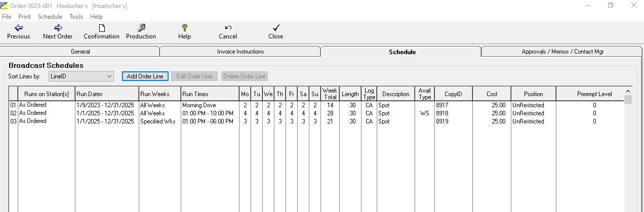Open the Confirmation document icon

(101, 28)
